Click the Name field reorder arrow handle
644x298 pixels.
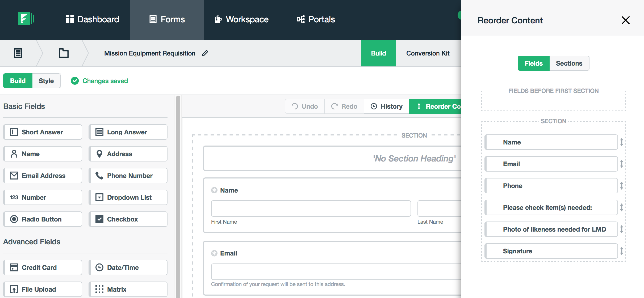click(x=621, y=142)
